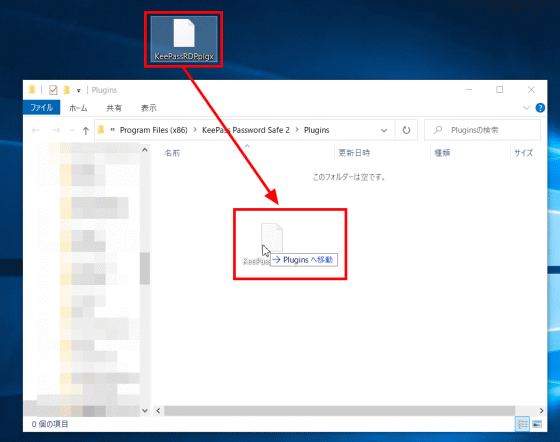Click the Plugins breadcrumb segment
Viewport: 560px width, 442px height.
316,130
